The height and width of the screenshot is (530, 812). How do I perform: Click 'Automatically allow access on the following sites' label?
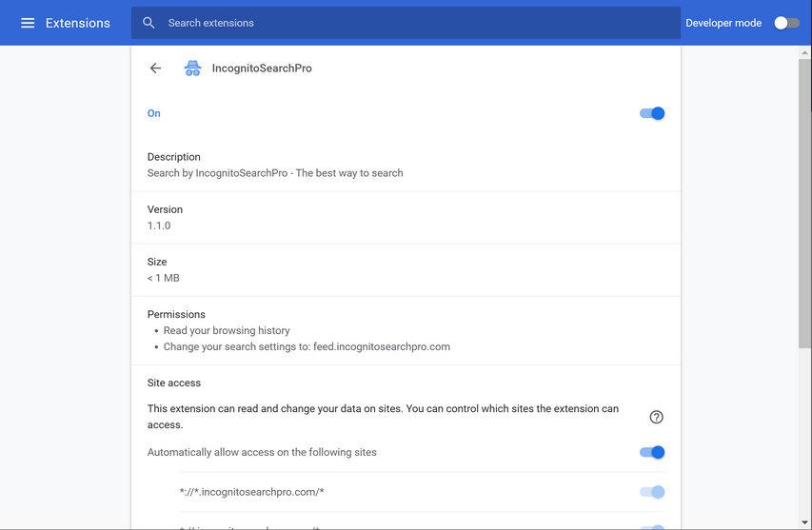point(262,452)
